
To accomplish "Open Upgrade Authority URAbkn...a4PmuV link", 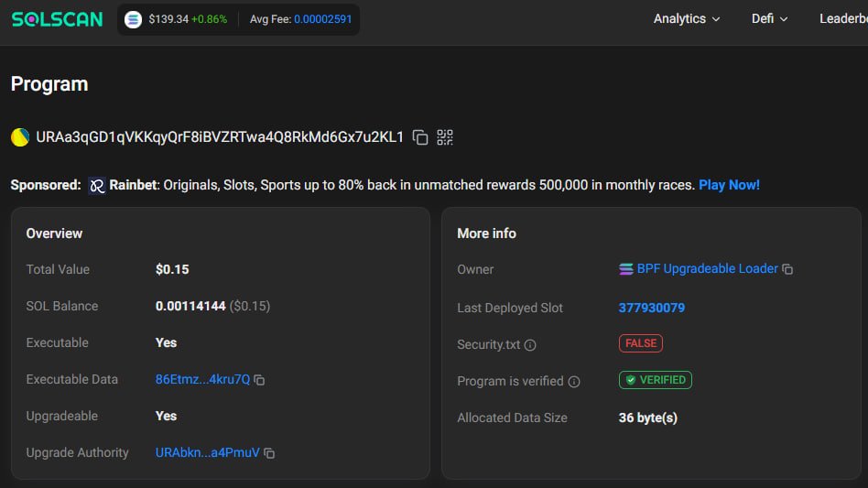I will click(208, 452).
